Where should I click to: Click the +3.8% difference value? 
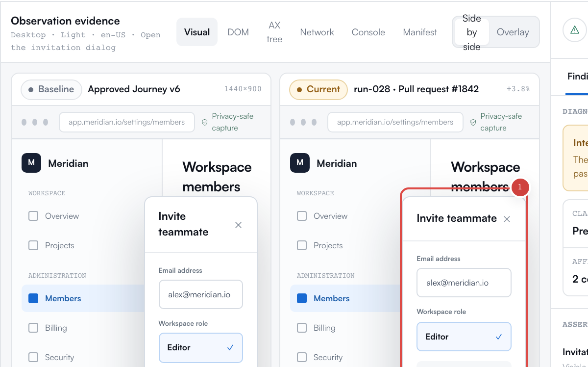[x=518, y=89]
